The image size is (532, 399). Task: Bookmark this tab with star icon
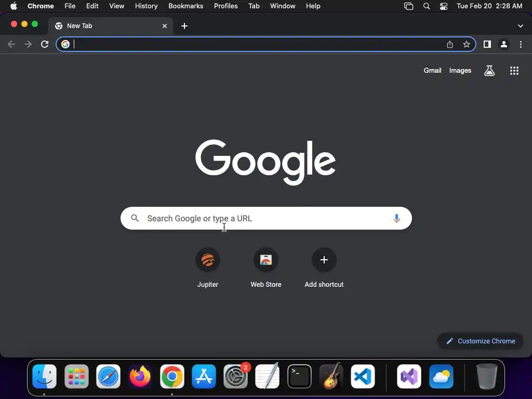(467, 44)
